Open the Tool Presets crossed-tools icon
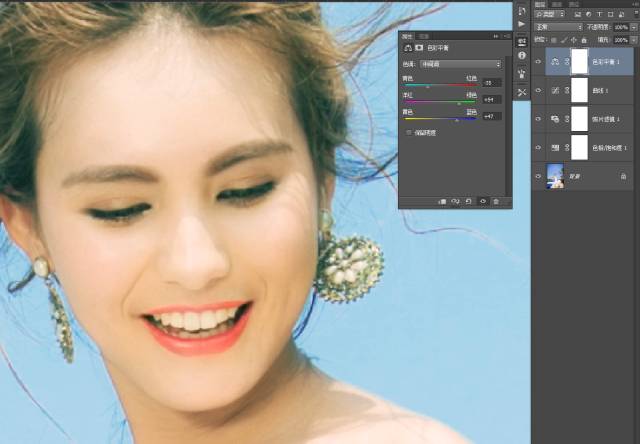 click(x=522, y=92)
